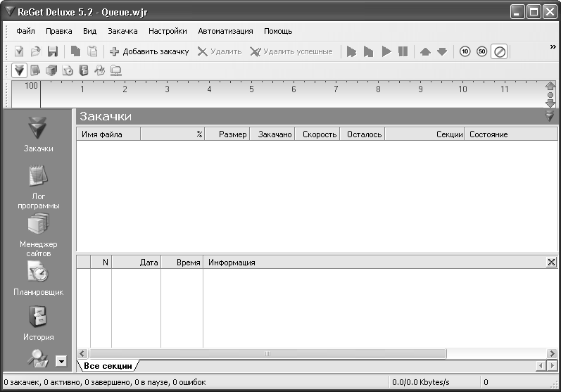Click the history cabinet icon in second toolbar

click(84, 70)
